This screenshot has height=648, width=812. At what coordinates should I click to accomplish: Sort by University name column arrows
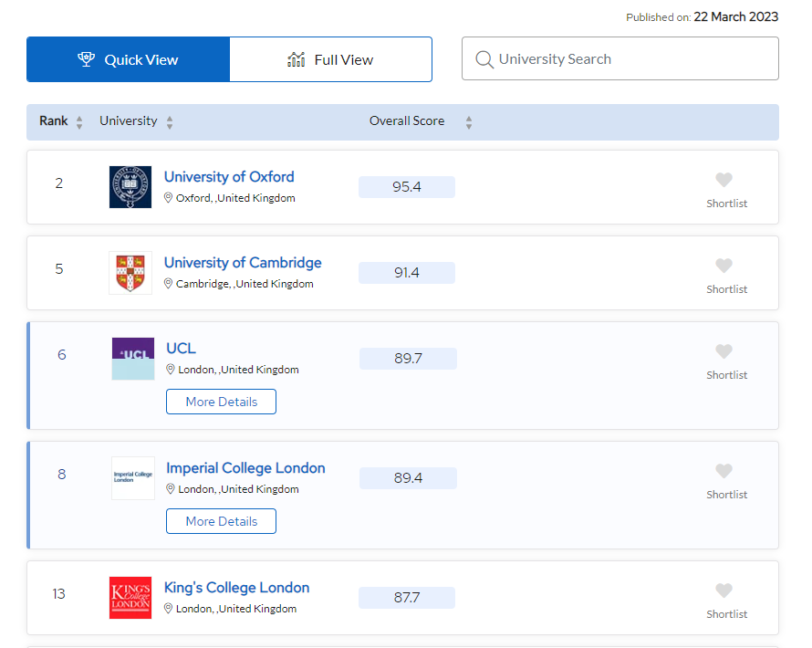pos(170,122)
